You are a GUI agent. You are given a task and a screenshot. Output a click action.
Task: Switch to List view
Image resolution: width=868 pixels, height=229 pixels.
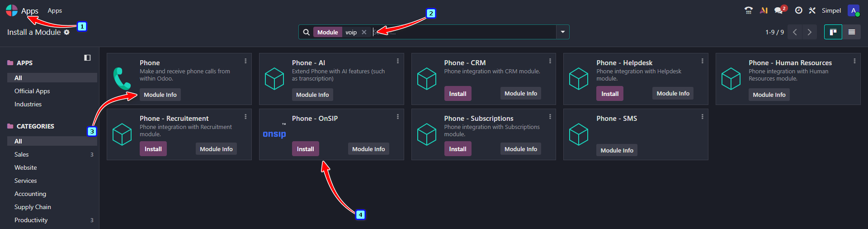[x=852, y=32]
